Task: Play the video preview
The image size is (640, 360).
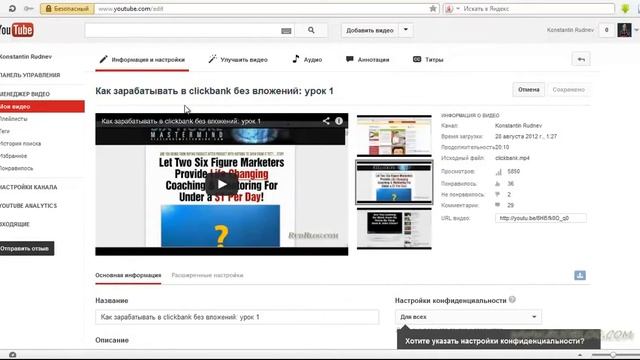Action: (222, 184)
